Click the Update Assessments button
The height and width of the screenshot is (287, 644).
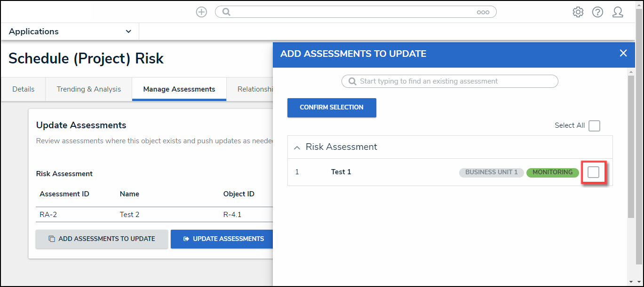[x=223, y=239]
